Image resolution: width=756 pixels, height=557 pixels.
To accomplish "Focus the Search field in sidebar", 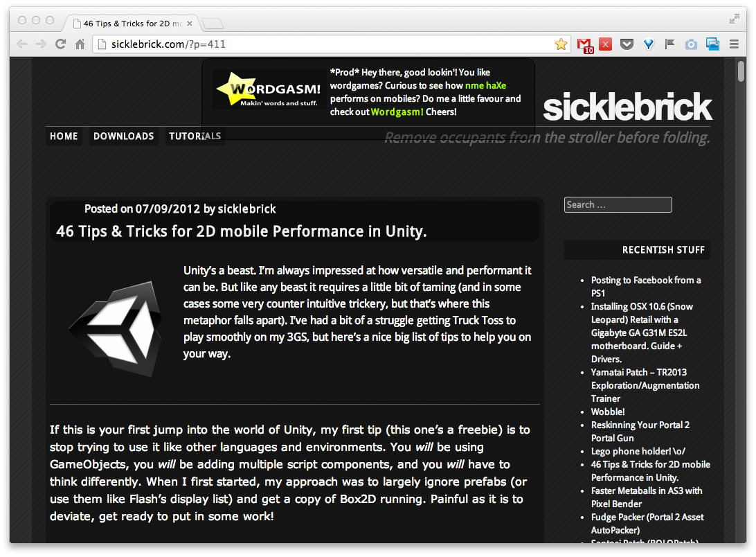I will pyautogui.click(x=618, y=204).
